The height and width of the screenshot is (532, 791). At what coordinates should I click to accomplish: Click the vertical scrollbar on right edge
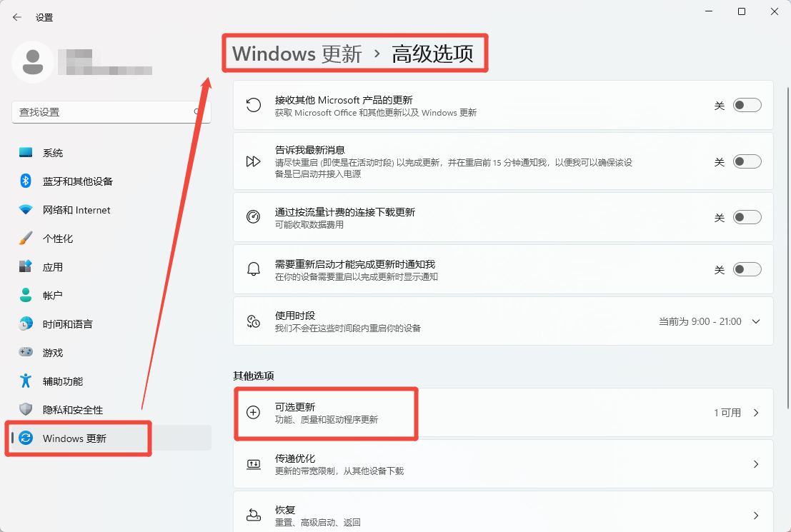coord(788,248)
